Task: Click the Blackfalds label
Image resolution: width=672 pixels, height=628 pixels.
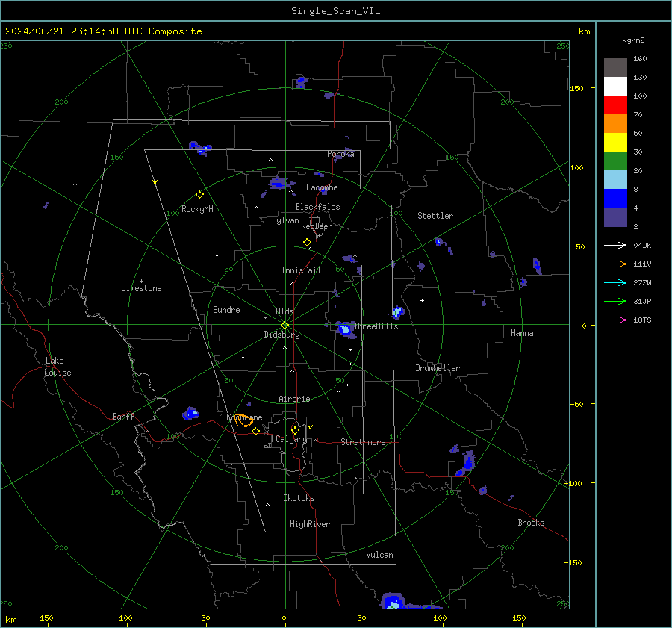Action: tap(317, 207)
